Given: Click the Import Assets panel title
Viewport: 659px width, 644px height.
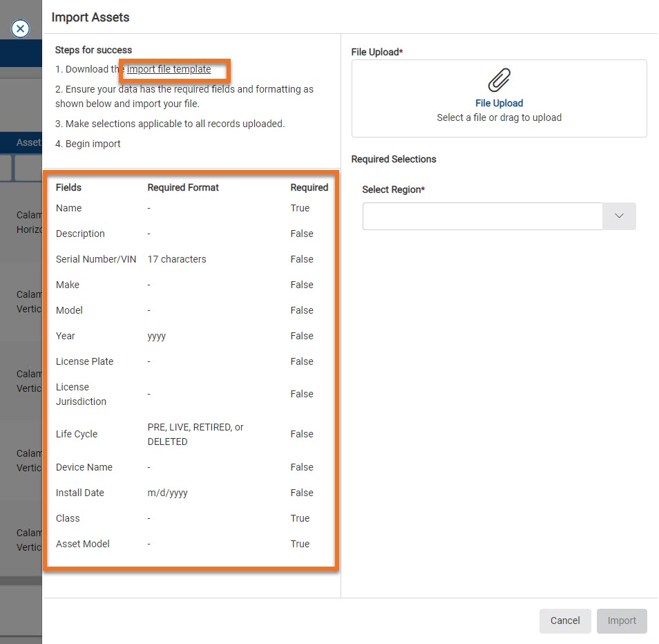Looking at the screenshot, I should [90, 17].
